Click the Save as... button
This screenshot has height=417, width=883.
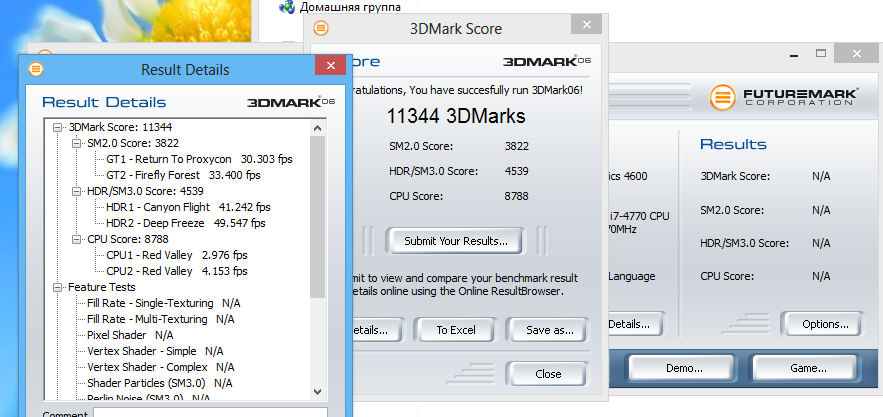(549, 330)
